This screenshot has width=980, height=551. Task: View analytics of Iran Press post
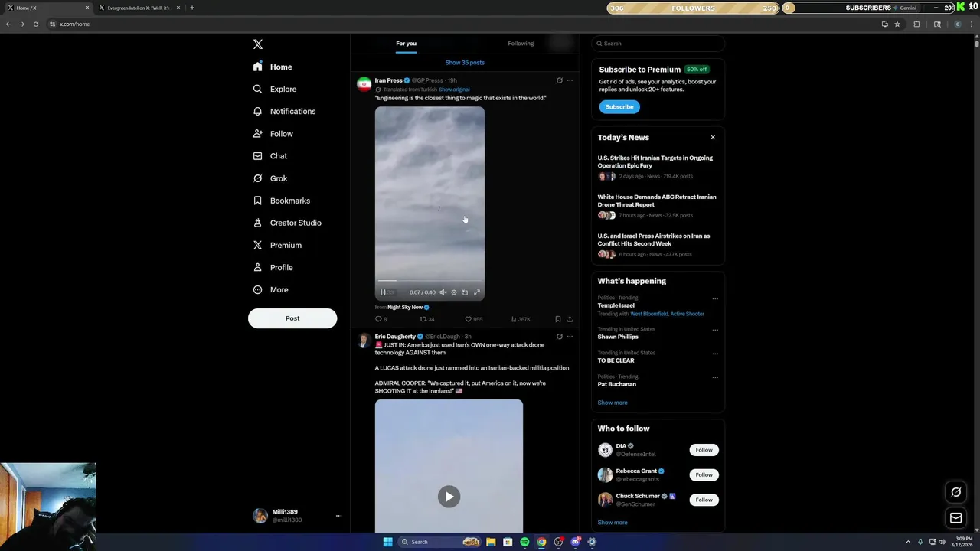coord(521,319)
